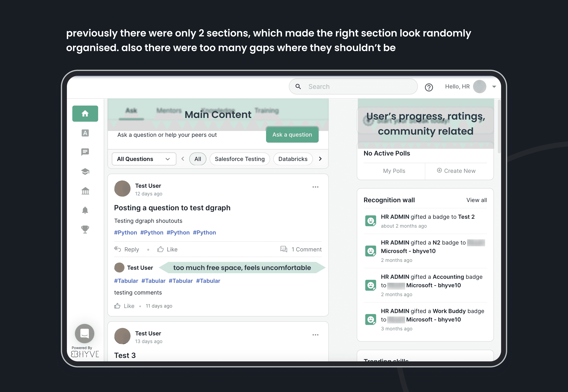Click the bank building sidebar icon

coord(85,191)
